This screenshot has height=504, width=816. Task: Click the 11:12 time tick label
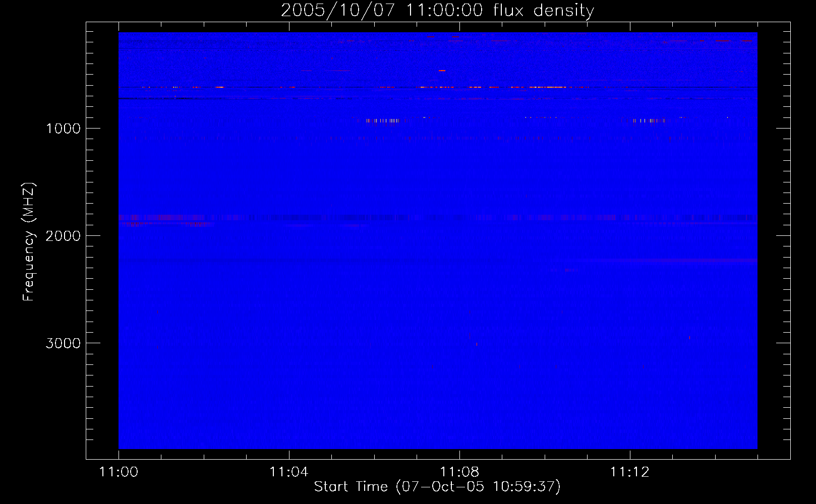tap(630, 472)
